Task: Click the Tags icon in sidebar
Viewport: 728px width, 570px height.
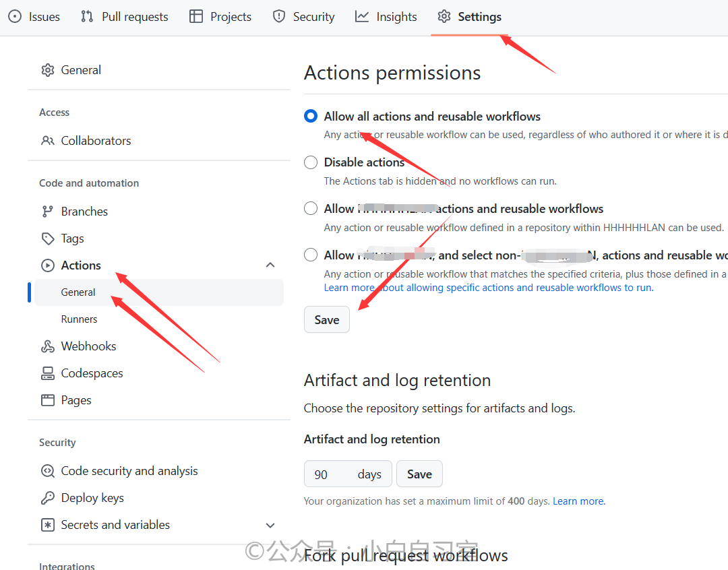Action: 48,239
